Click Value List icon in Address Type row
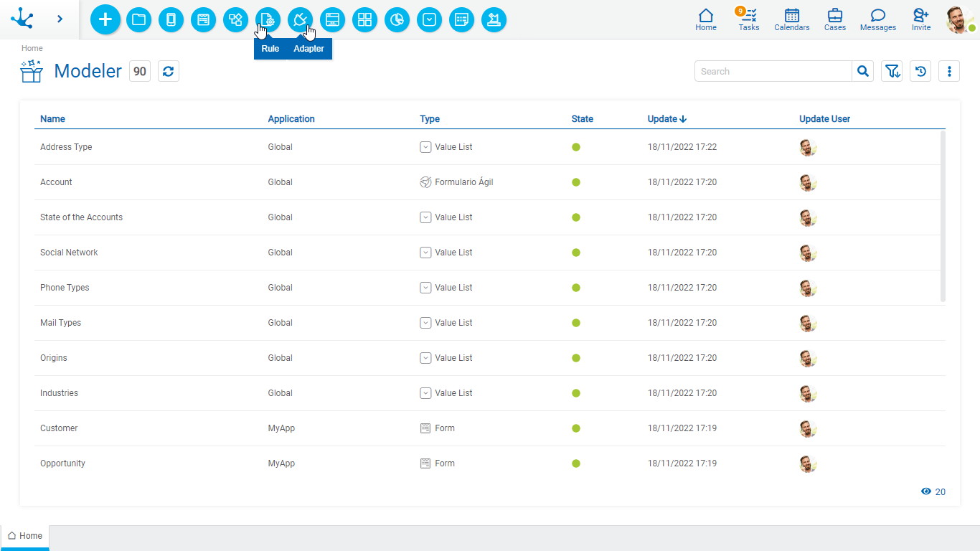 click(x=425, y=147)
